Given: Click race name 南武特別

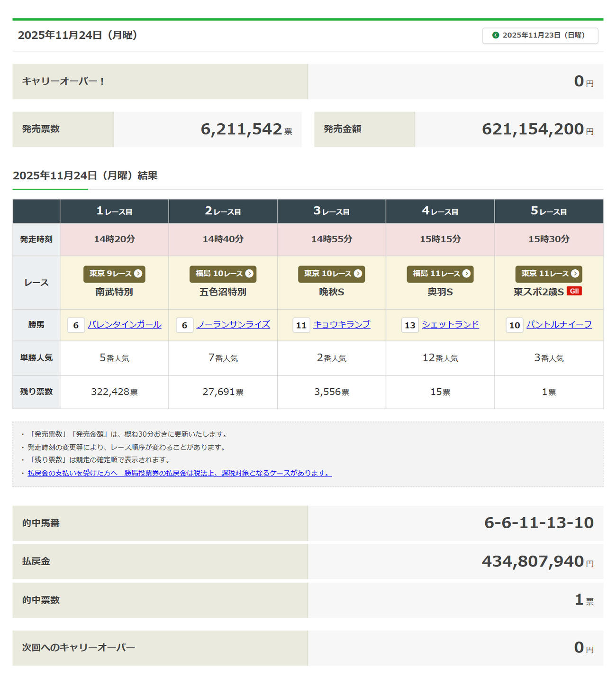Looking at the screenshot, I should [114, 292].
